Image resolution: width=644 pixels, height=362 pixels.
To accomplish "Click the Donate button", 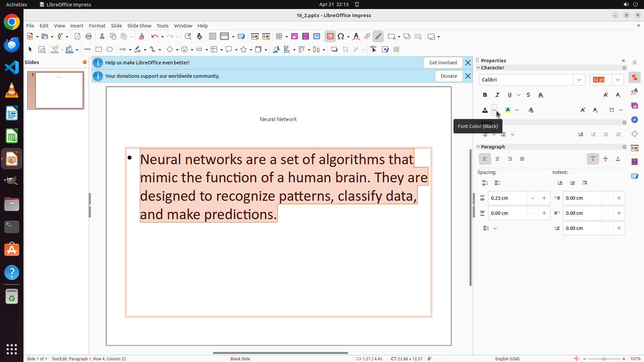I will click(x=448, y=76).
